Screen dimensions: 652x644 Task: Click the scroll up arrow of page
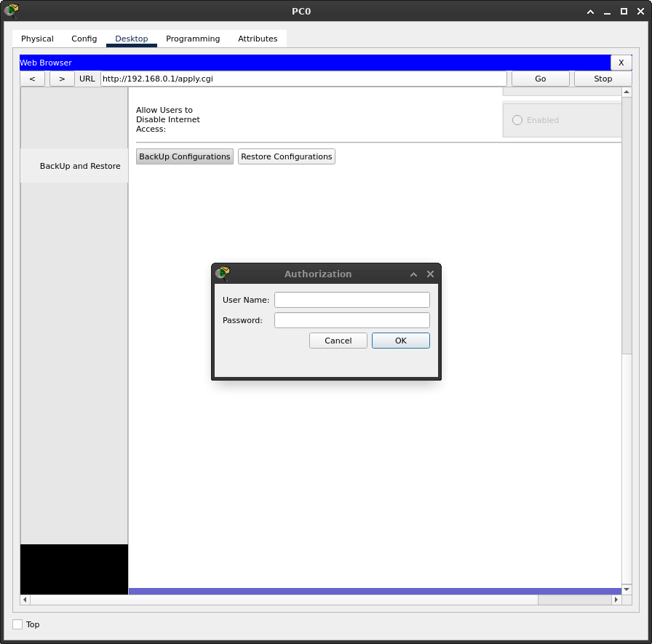[627, 92]
